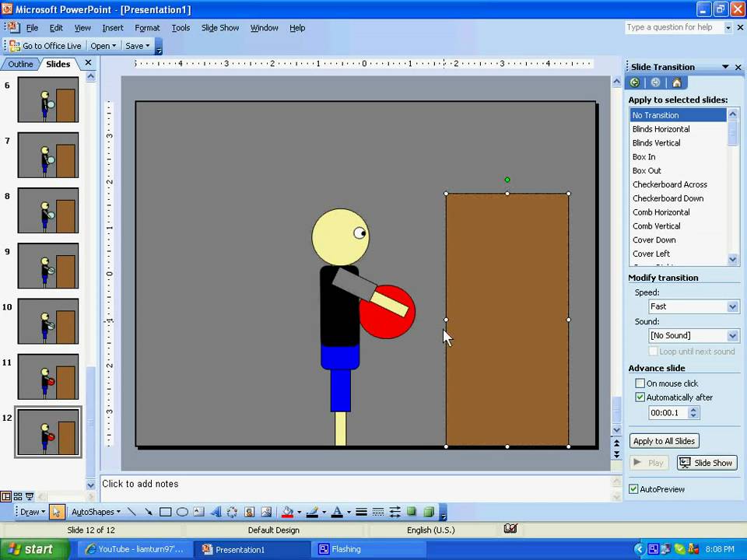Apply transition to all slides
This screenshot has height=560, width=747.
pyautogui.click(x=664, y=441)
